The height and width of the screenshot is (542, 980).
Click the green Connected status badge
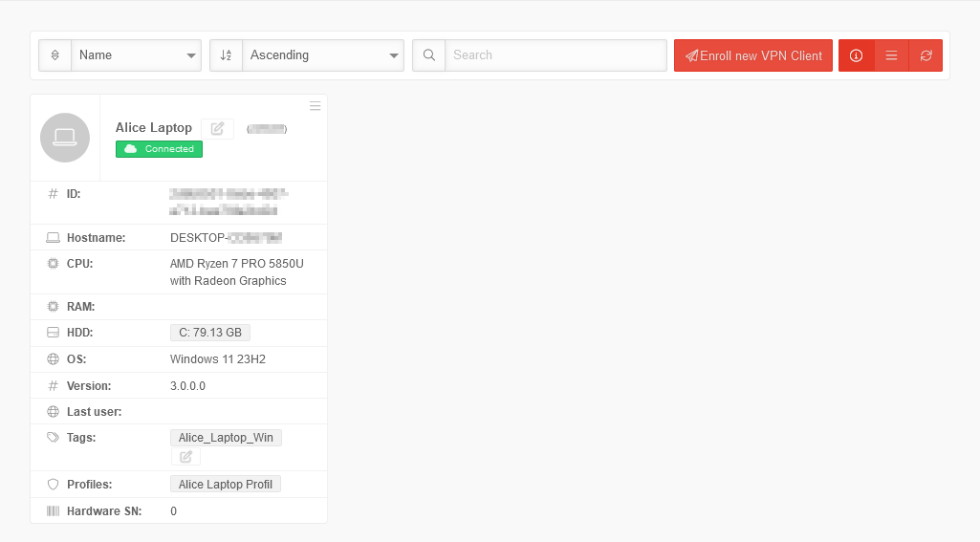click(x=159, y=149)
